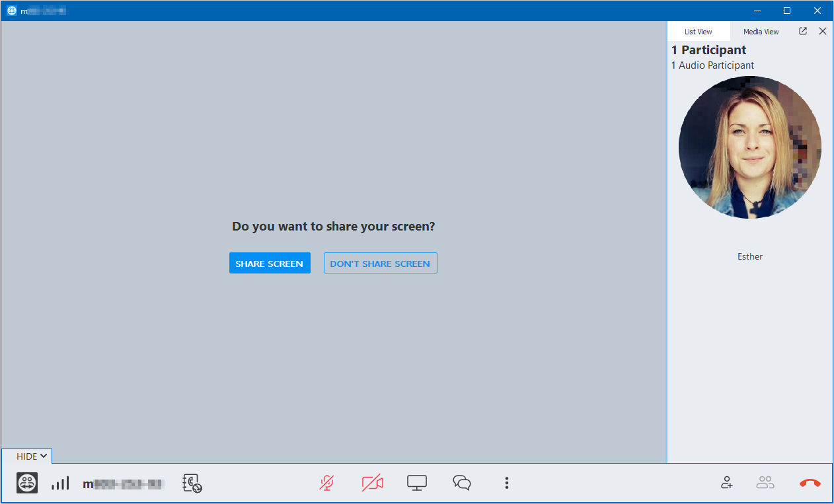Click the add participant icon
The width and height of the screenshot is (834, 504).
pos(727,483)
